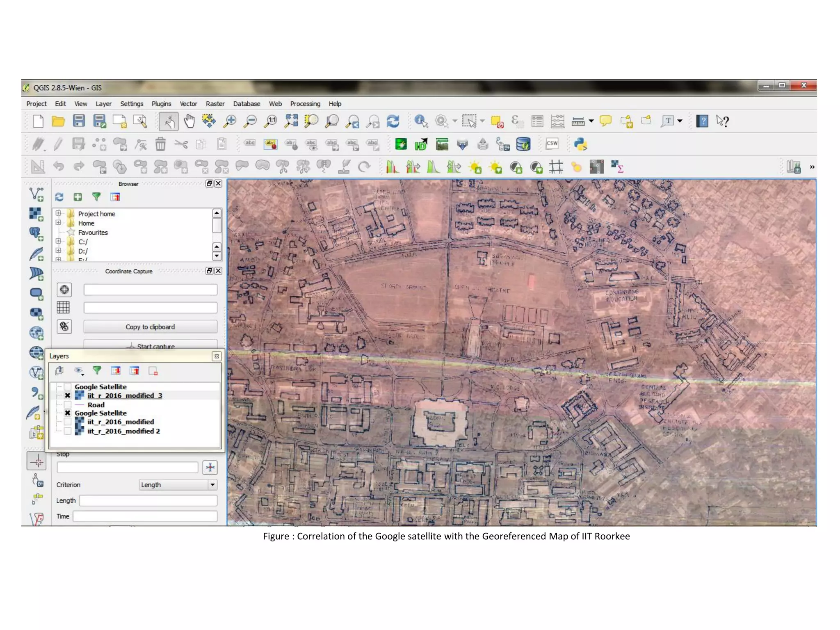Viewport: 840px width, 630px height.
Task: Open the text annotation dropdown arrow
Action: [680, 121]
